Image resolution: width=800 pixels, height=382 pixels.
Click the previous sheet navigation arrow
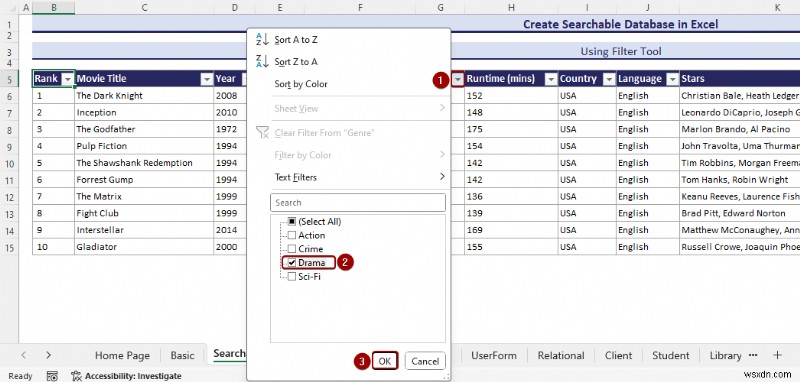tap(23, 355)
